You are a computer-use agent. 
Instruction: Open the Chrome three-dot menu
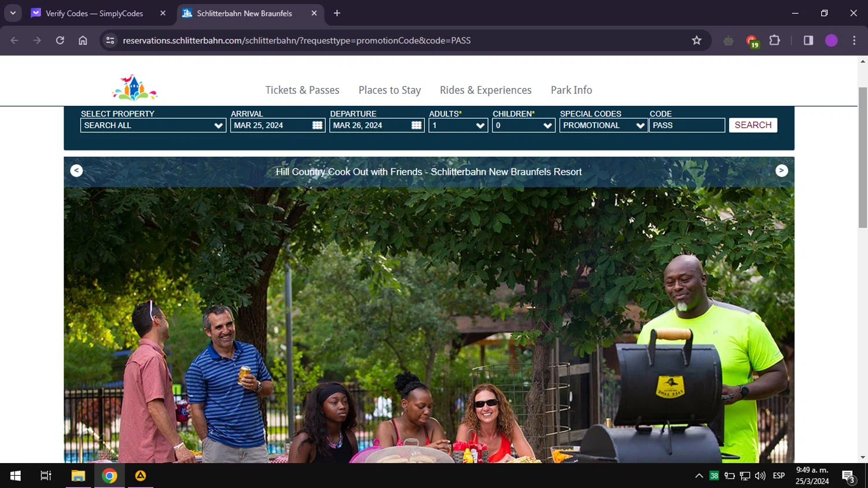854,41
